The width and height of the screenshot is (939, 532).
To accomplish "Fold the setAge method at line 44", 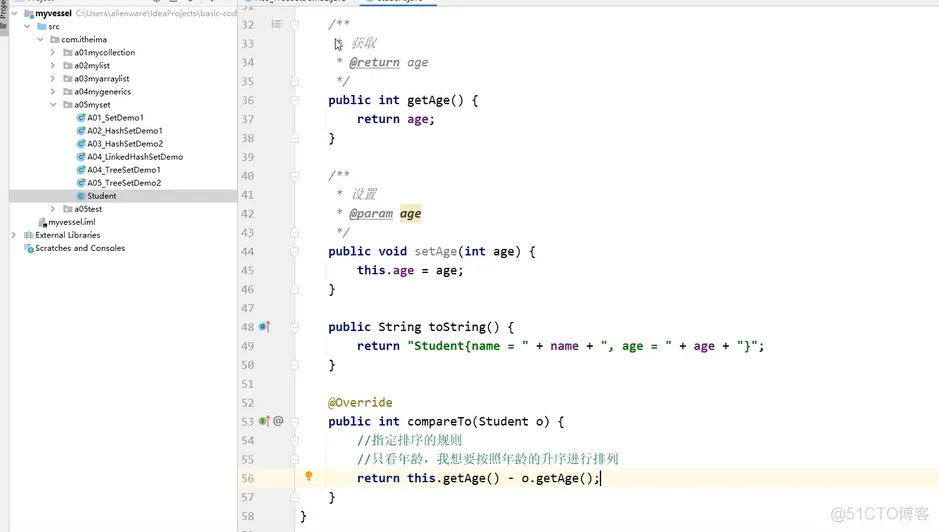I will coord(295,252).
